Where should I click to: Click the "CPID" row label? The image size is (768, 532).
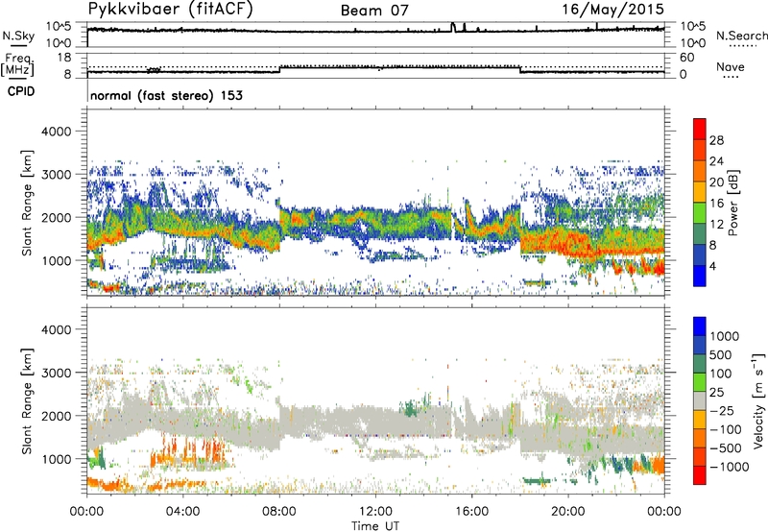(21, 91)
